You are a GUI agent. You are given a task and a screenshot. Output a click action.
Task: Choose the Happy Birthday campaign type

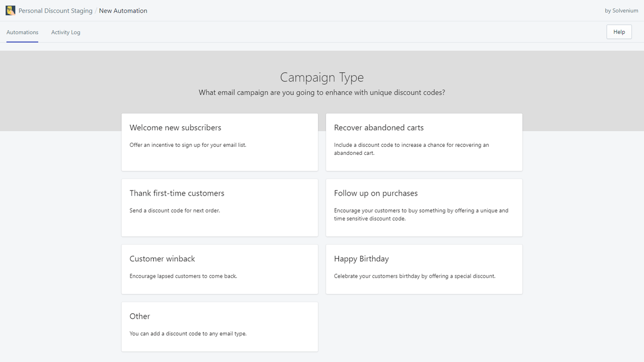[424, 269]
